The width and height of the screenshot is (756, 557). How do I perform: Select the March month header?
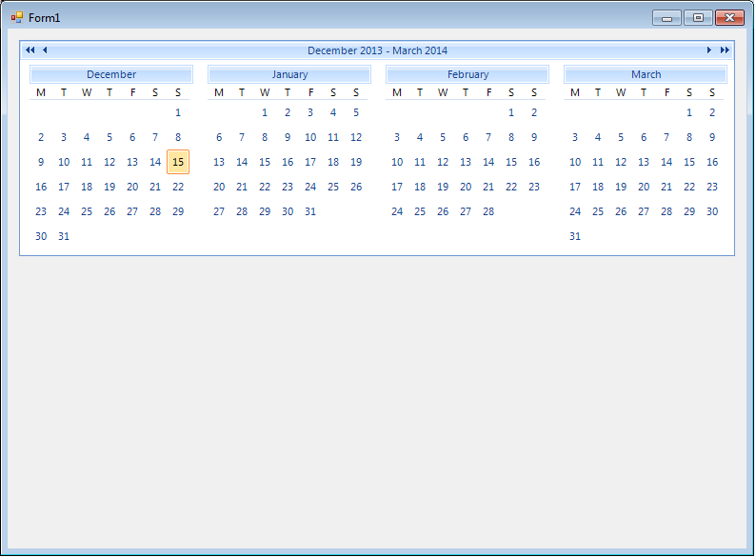point(646,74)
